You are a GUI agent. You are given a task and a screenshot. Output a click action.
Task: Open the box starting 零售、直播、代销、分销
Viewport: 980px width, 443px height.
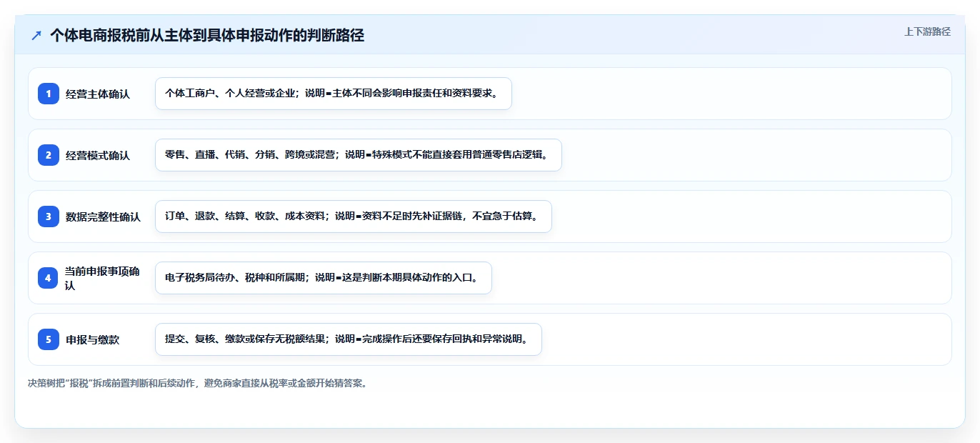(359, 155)
